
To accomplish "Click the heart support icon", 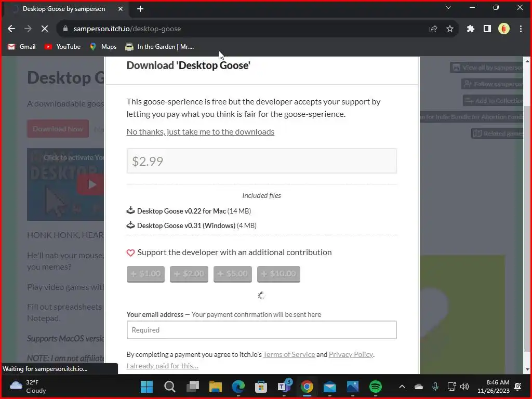I will pyautogui.click(x=130, y=253).
